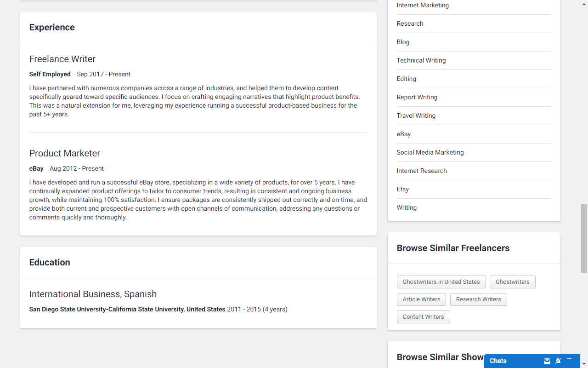
Task: Open the Internet Research skill link
Action: pyautogui.click(x=422, y=171)
